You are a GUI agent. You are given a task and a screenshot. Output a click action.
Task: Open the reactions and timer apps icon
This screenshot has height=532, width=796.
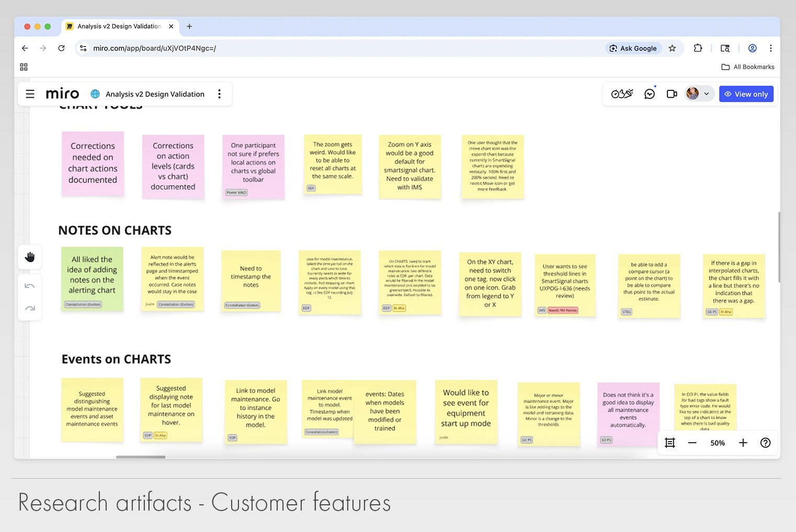tap(622, 94)
